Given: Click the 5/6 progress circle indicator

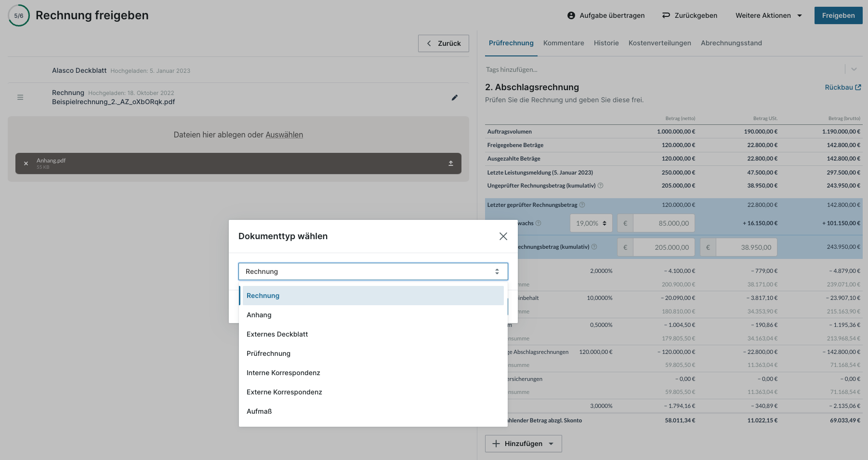Looking at the screenshot, I should (19, 15).
